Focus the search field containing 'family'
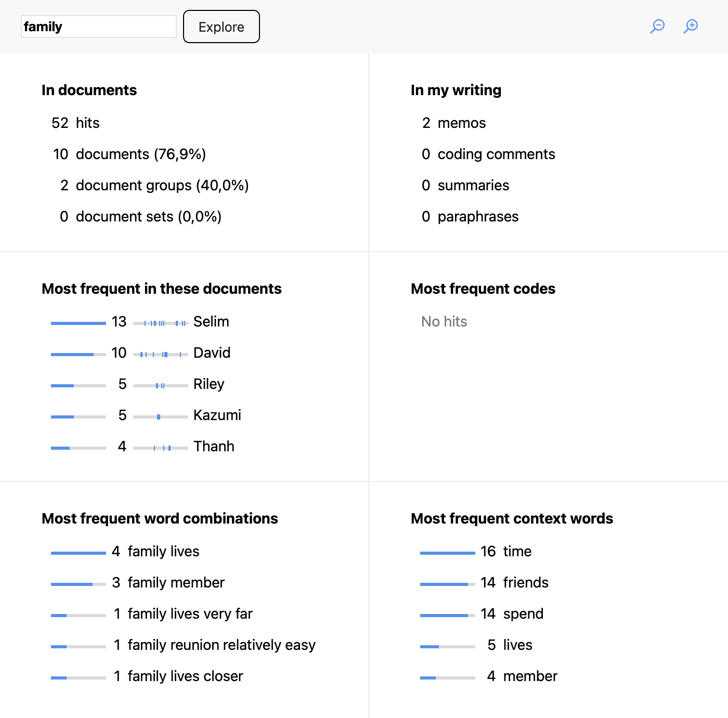Screen dimensions: 728x718 click(99, 27)
